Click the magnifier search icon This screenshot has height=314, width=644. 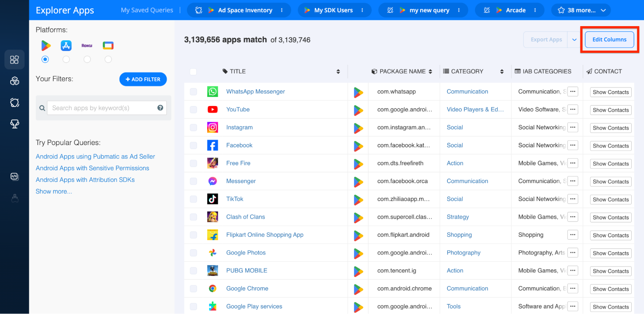pyautogui.click(x=42, y=108)
